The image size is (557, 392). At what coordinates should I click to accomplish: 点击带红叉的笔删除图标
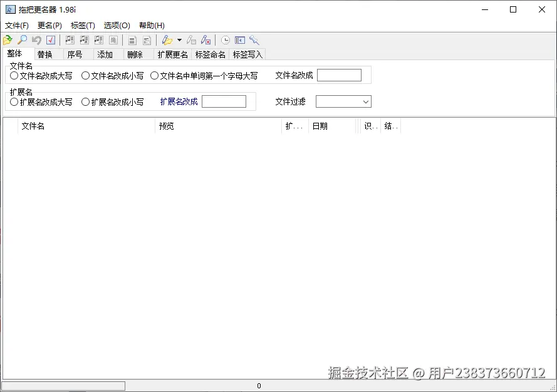point(206,39)
